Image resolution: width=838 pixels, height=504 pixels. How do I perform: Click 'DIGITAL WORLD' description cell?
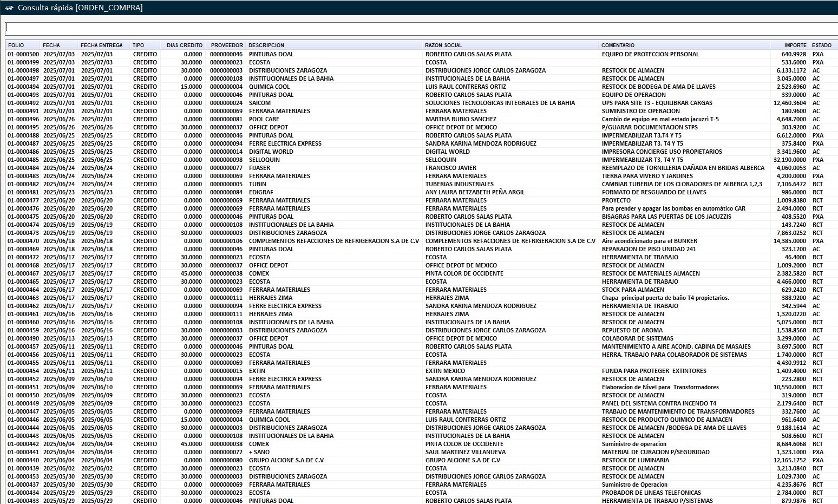pyautogui.click(x=271, y=152)
